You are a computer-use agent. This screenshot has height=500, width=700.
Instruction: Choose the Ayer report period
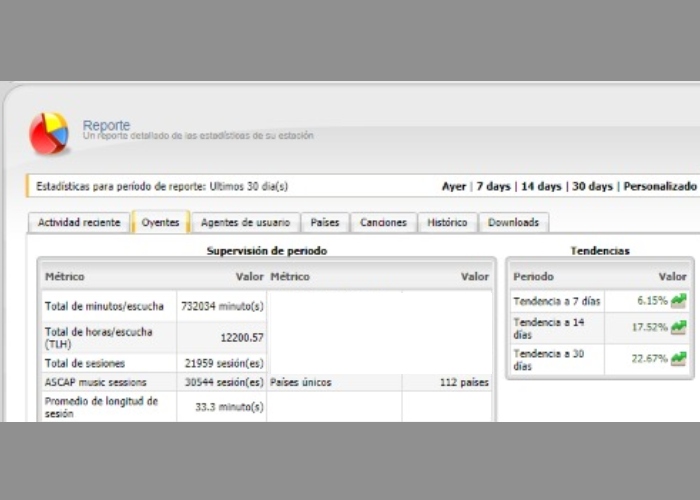[454, 186]
